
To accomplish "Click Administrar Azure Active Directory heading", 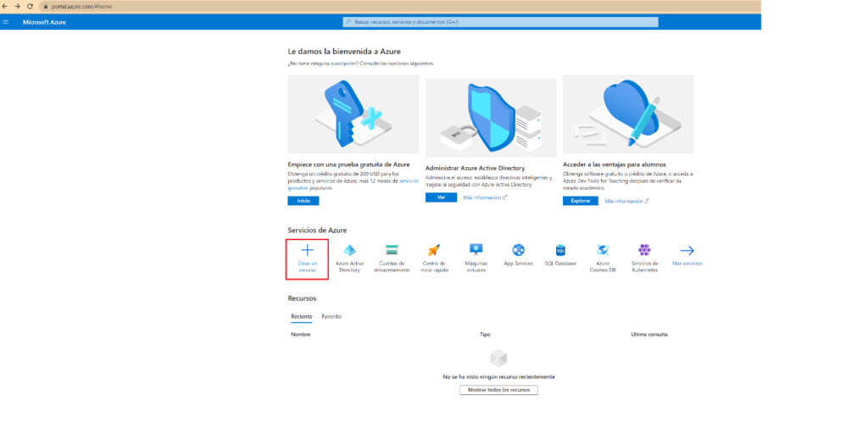I will pyautogui.click(x=475, y=168).
